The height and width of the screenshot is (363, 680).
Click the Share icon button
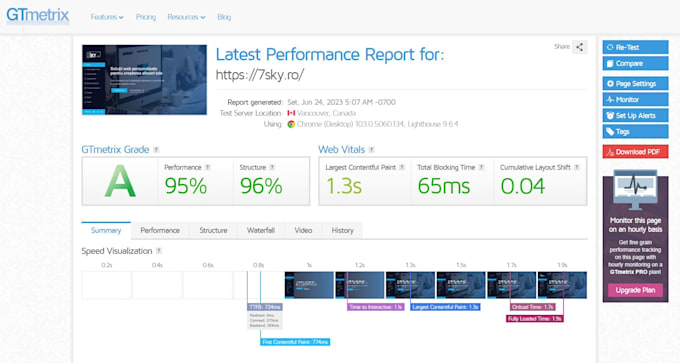(579, 47)
